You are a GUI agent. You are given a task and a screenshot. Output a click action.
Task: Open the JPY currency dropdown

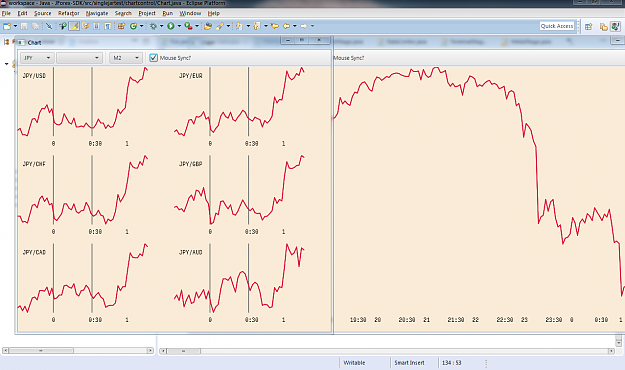click(37, 58)
